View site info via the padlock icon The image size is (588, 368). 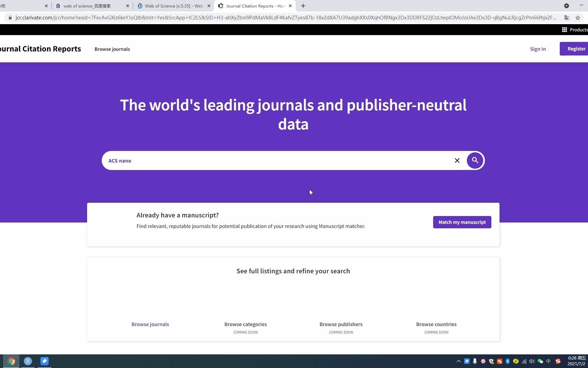coord(10,18)
